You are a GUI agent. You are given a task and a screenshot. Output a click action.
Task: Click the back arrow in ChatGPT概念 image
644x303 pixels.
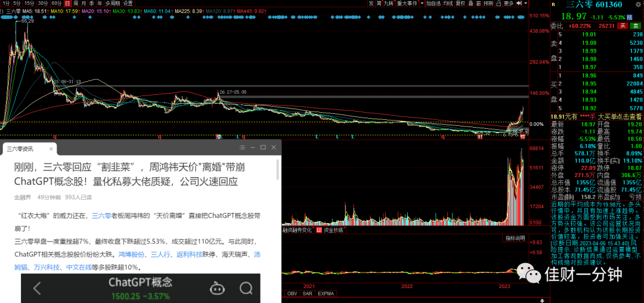pyautogui.click(x=37, y=288)
